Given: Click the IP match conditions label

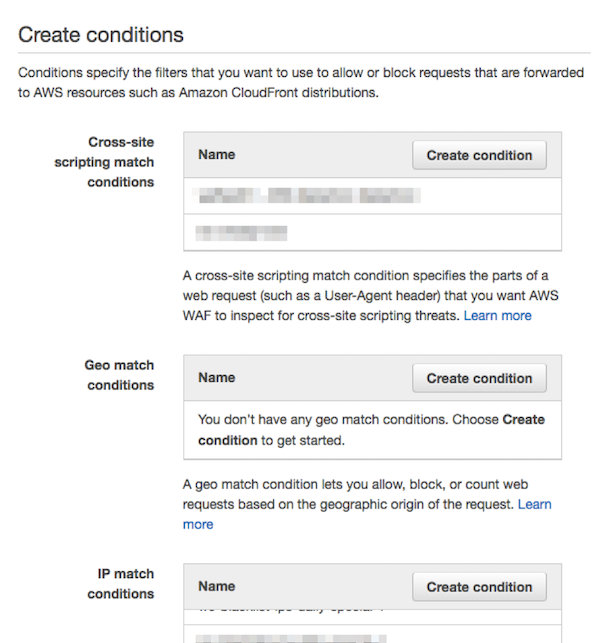Looking at the screenshot, I should tap(121, 584).
